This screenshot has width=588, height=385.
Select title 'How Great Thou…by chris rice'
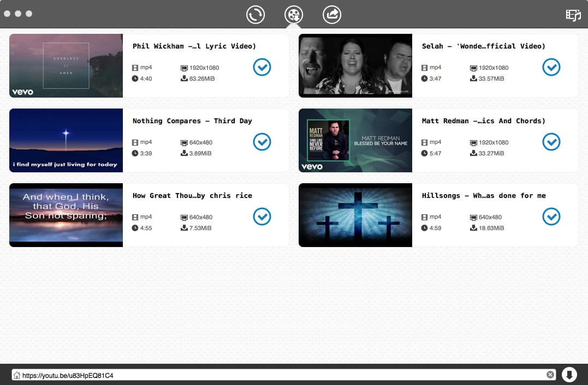[192, 195]
